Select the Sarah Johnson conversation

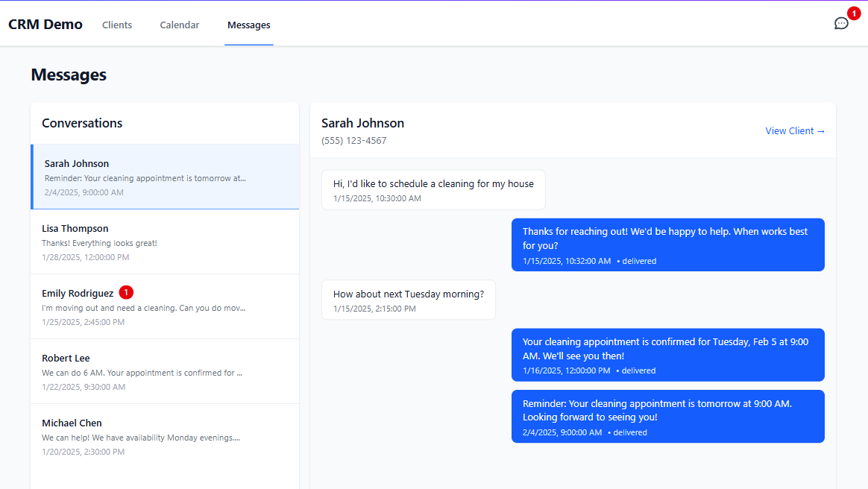164,177
